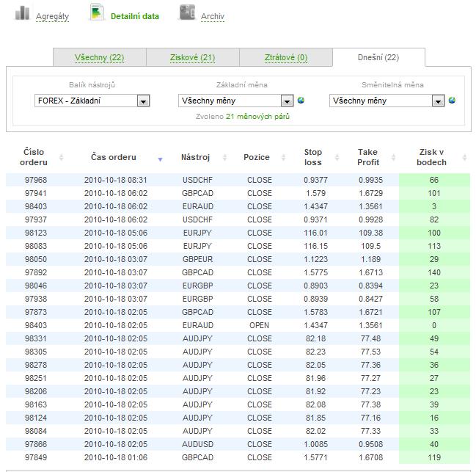Click order number 97892
This screenshot has width=476, height=472.
(x=36, y=272)
